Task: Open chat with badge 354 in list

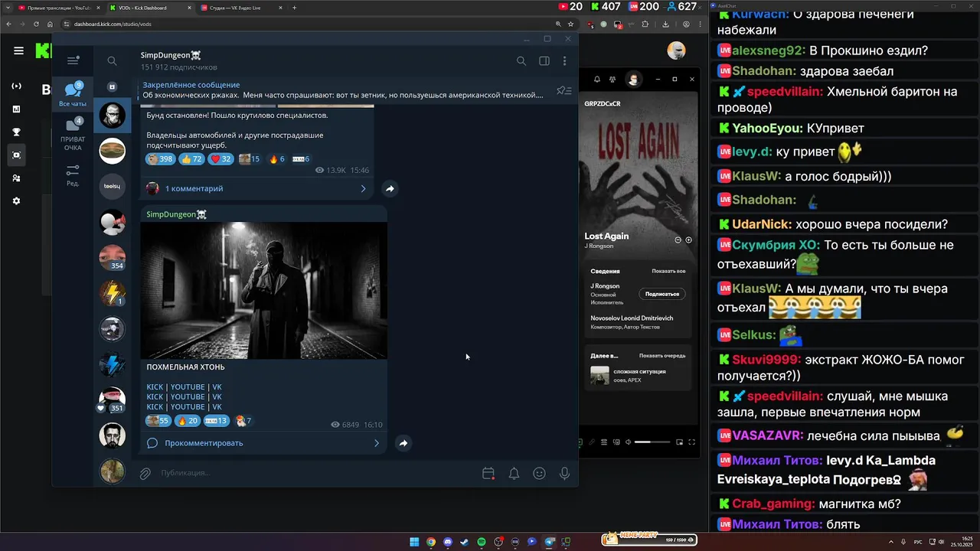Action: click(113, 258)
